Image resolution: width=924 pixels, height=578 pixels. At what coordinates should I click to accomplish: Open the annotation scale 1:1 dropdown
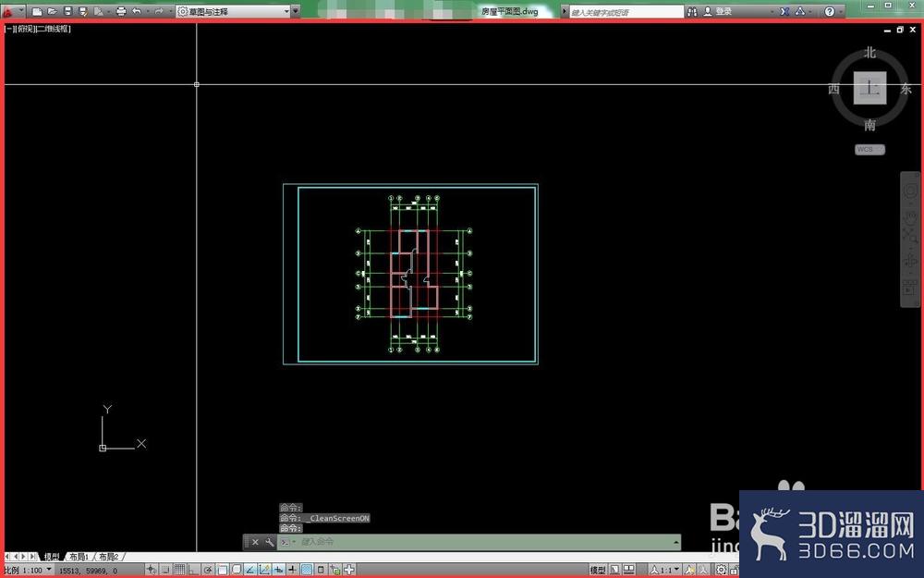[664, 570]
